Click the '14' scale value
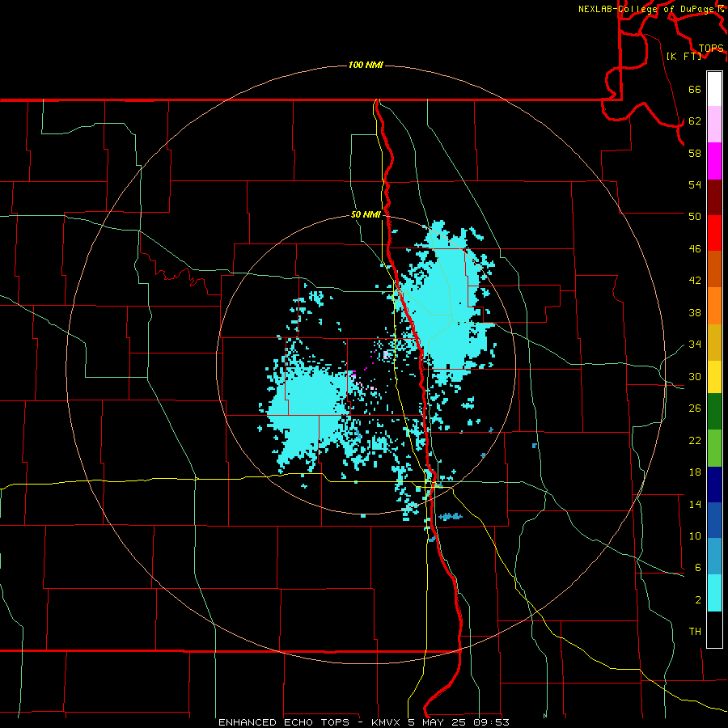The height and width of the screenshot is (728, 728). click(695, 504)
